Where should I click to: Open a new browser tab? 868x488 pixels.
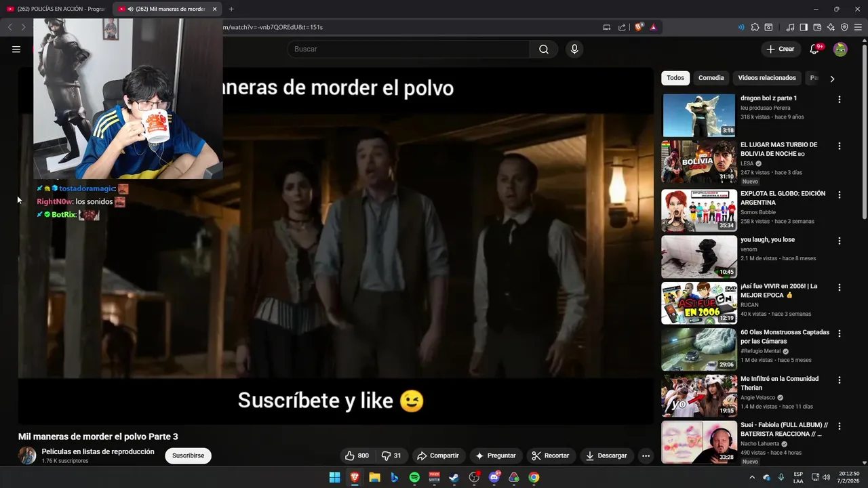231,9
